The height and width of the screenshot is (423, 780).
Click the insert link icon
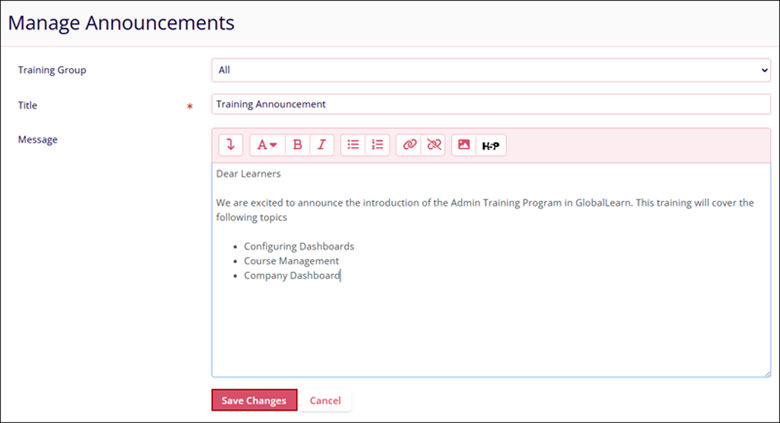click(x=408, y=145)
